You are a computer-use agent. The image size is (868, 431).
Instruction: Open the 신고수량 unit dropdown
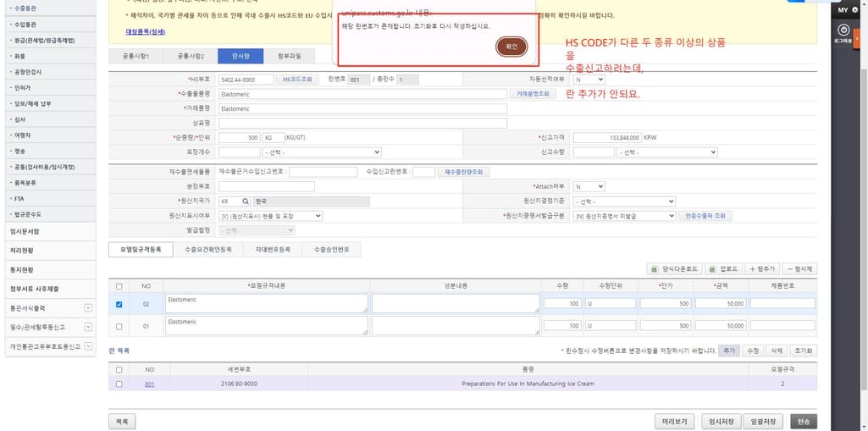667,152
